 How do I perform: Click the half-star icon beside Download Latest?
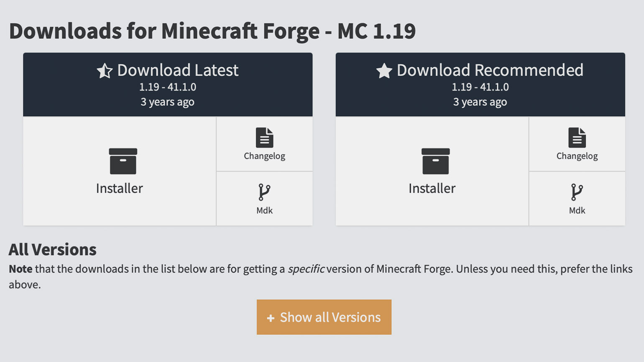click(x=105, y=71)
